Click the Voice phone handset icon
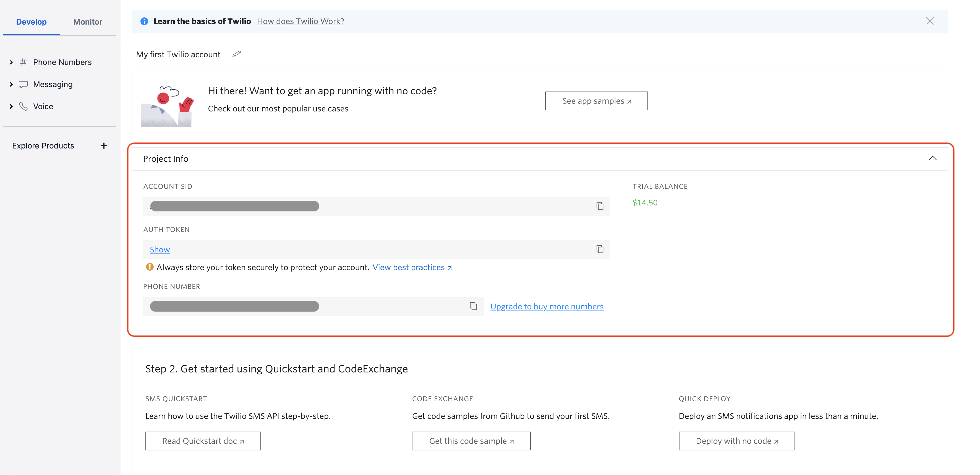Viewport: 980px width, 475px height. pyautogui.click(x=23, y=106)
